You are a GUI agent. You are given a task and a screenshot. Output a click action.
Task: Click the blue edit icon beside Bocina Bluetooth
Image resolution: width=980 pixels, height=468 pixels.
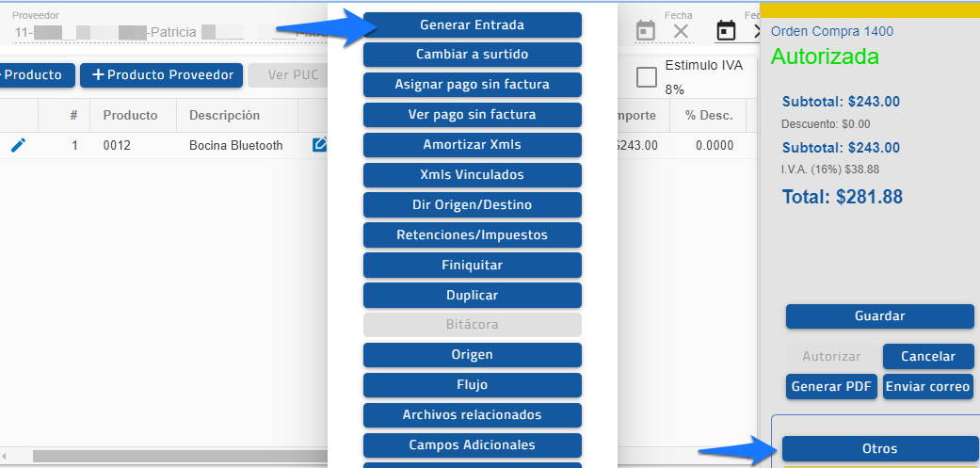click(x=319, y=145)
